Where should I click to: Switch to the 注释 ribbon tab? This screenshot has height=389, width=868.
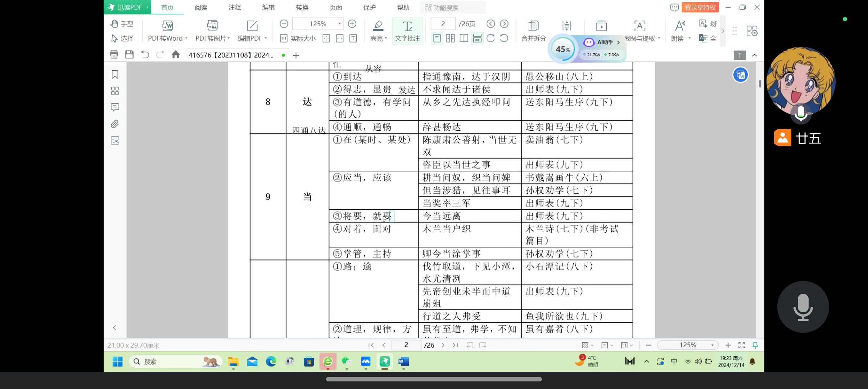coord(234,7)
